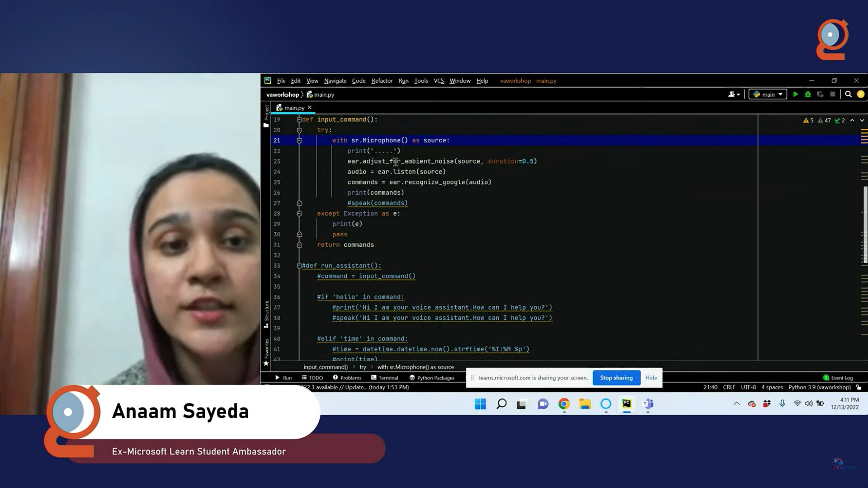Collapse the with sr.Microphone block fold
This screenshot has height=488, width=868.
(x=299, y=141)
